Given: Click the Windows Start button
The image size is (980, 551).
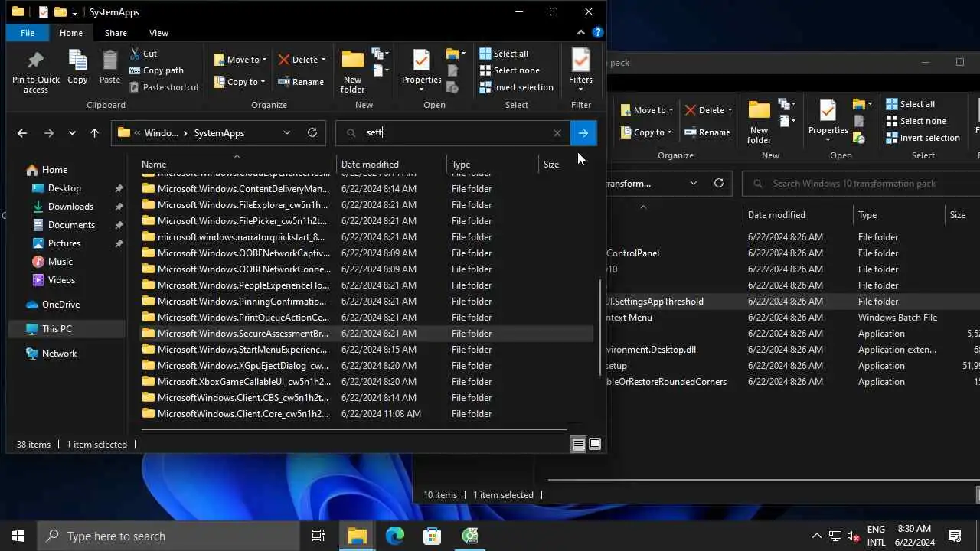Looking at the screenshot, I should click(18, 536).
